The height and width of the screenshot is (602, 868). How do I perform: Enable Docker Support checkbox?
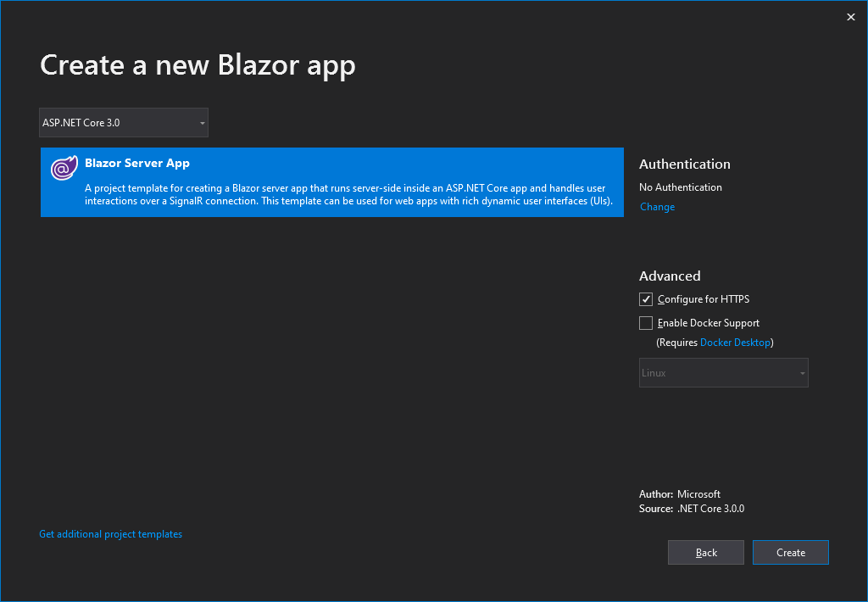645,323
